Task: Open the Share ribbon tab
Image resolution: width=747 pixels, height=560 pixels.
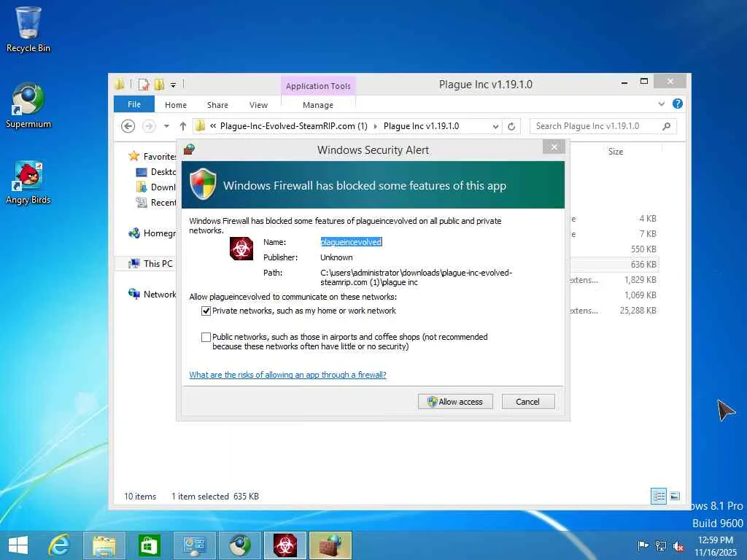Action: click(217, 105)
